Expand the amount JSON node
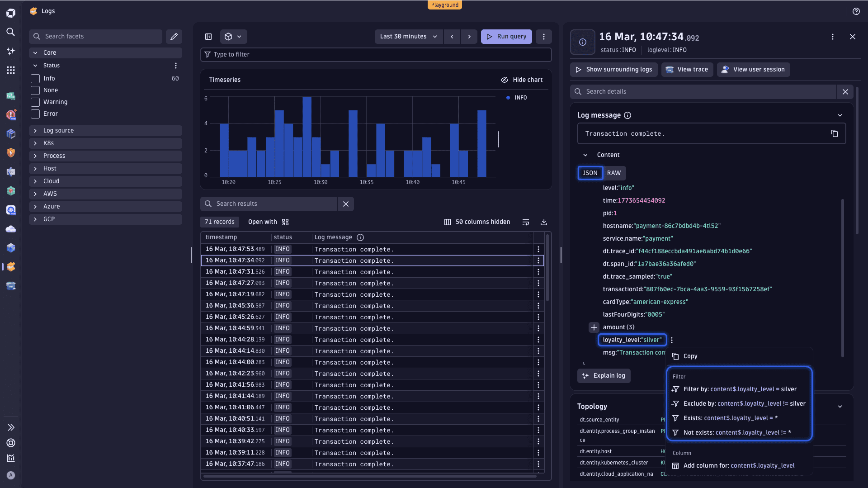Screen dimensions: 868x488 594,327
